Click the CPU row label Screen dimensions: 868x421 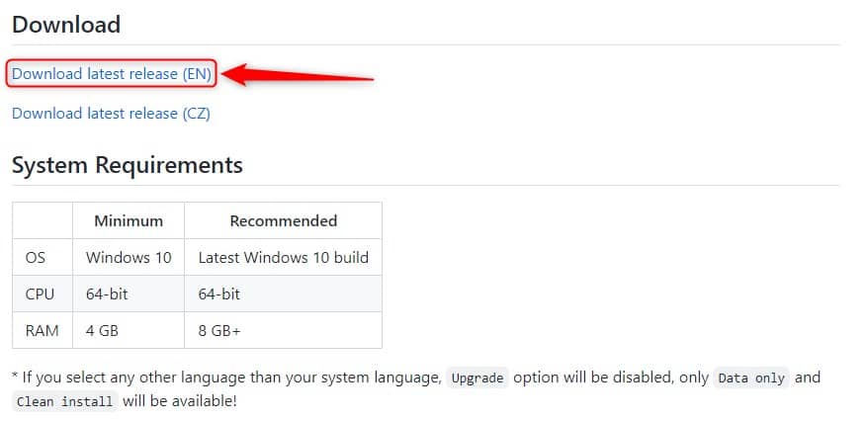40,294
